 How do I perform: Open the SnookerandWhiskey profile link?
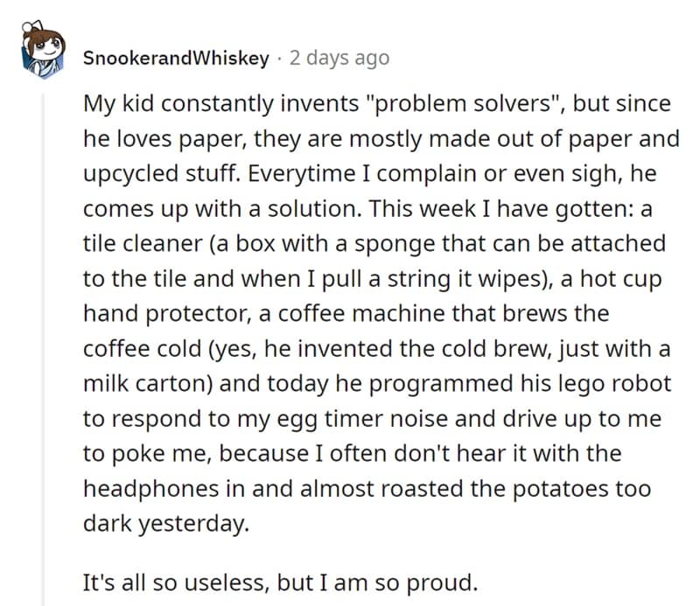coord(175,58)
